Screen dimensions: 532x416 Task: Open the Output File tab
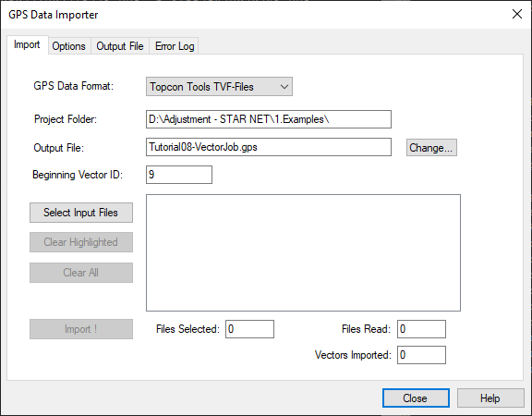pos(120,46)
